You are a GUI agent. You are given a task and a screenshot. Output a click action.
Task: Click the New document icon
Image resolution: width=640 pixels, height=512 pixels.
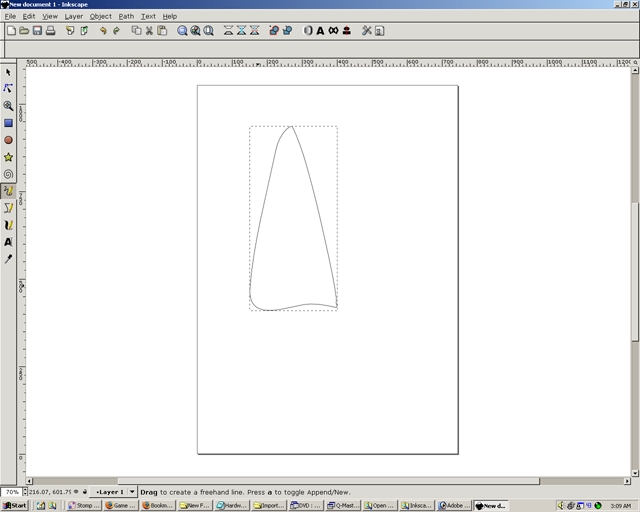point(11,31)
